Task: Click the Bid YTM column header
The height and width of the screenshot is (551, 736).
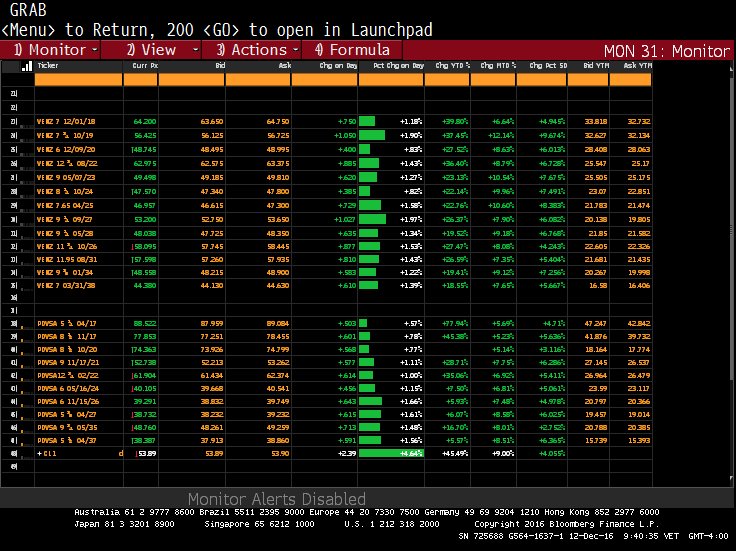Action: tap(596, 66)
